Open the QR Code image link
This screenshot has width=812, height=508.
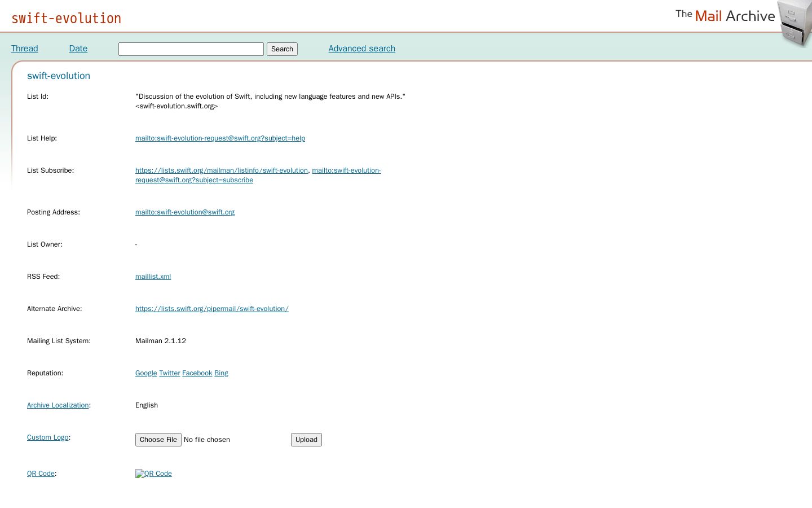(153, 474)
